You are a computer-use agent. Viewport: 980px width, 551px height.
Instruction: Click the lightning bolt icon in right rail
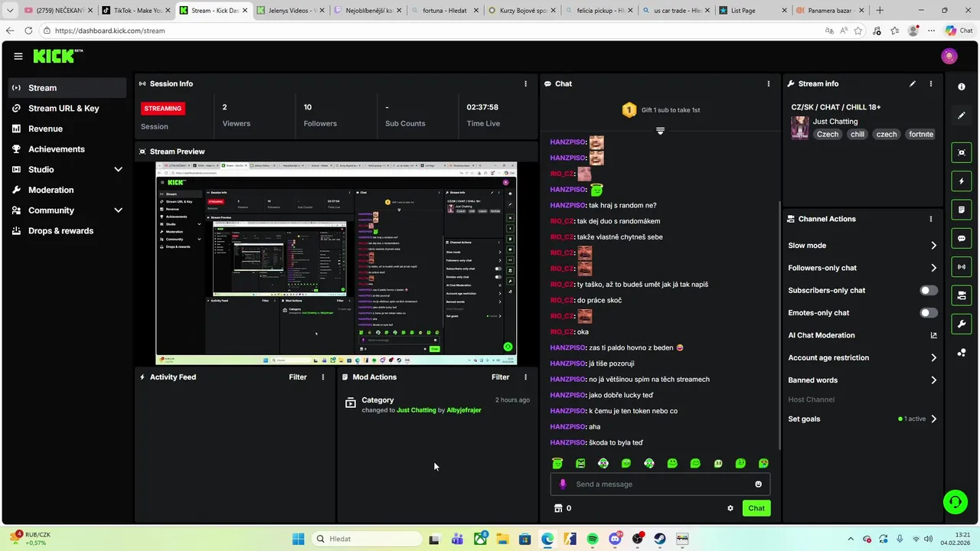tap(962, 181)
